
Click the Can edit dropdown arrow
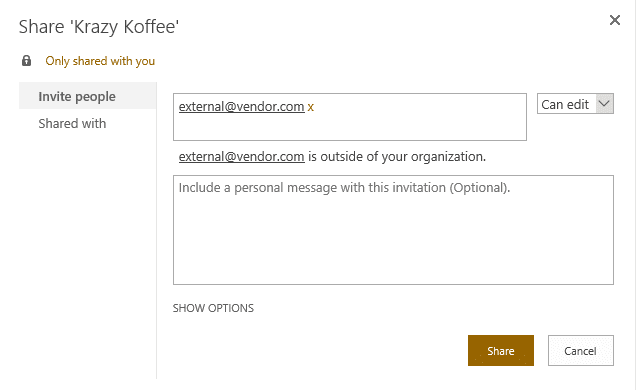[604, 104]
